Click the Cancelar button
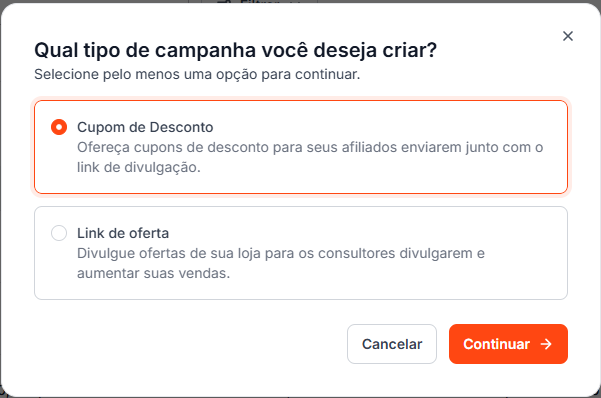This screenshot has height=398, width=601. 392,344
